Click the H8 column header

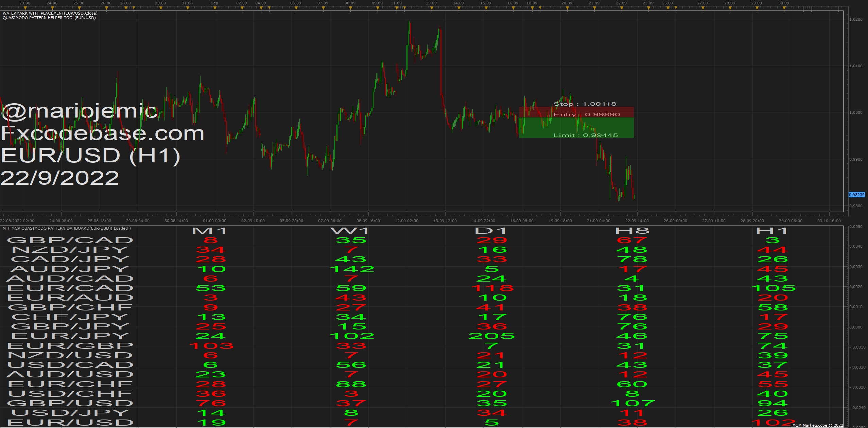point(632,231)
